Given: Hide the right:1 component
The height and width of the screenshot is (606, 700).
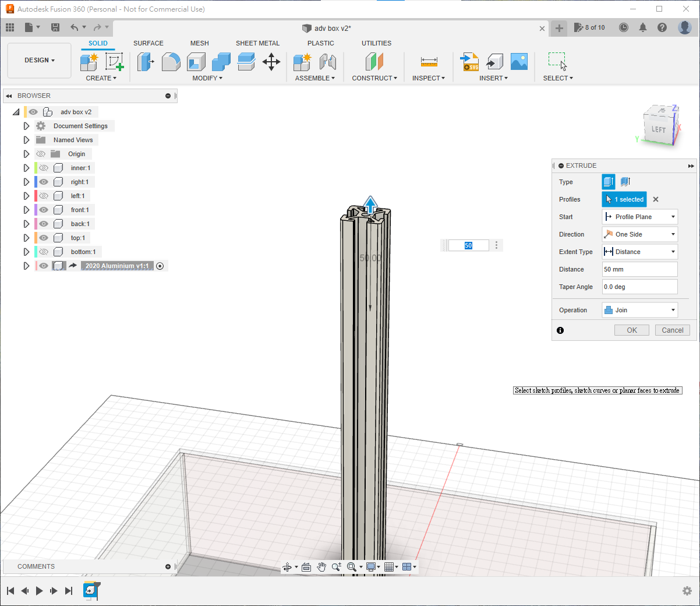Looking at the screenshot, I should (x=44, y=182).
